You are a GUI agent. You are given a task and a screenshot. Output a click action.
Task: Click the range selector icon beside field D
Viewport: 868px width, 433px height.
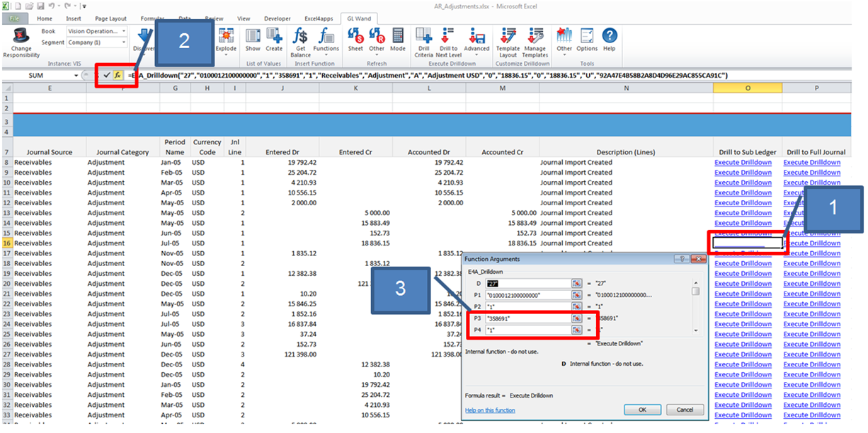[x=577, y=284]
